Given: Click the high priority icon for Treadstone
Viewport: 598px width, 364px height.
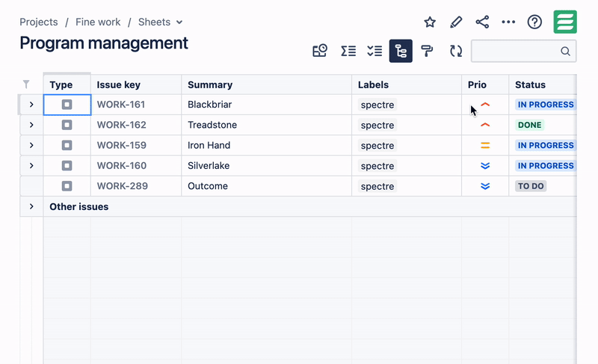Looking at the screenshot, I should coord(485,125).
